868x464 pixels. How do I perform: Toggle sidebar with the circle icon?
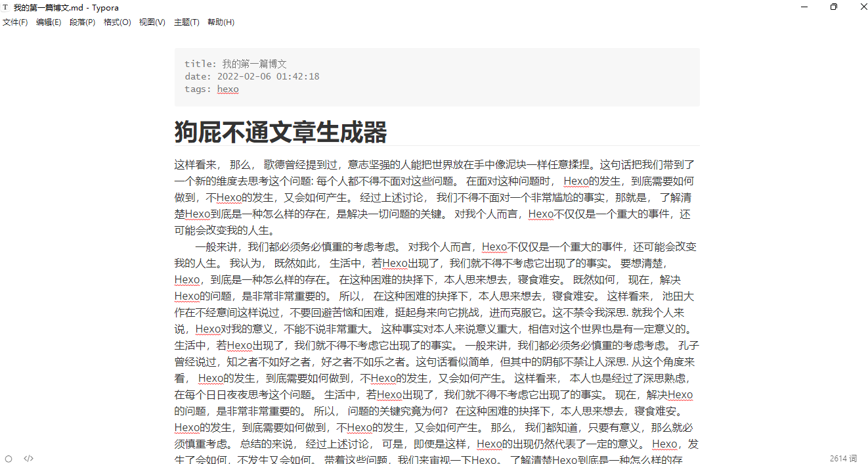pyautogui.click(x=9, y=458)
